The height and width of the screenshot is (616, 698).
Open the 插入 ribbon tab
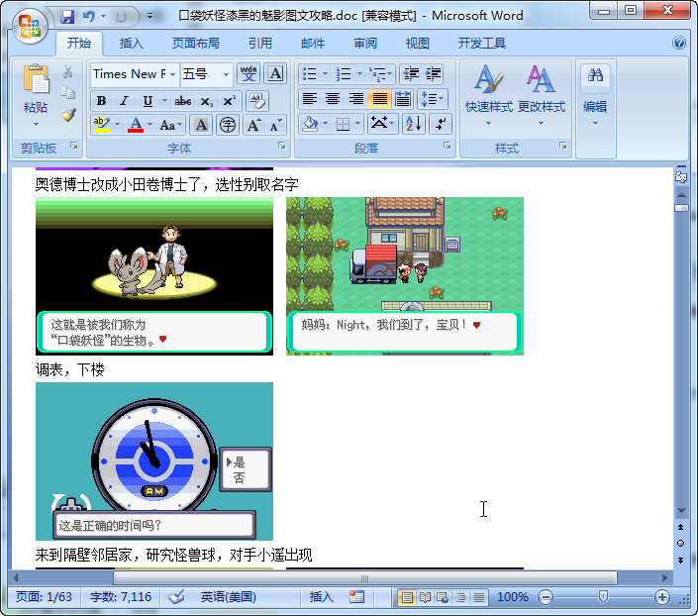click(132, 44)
